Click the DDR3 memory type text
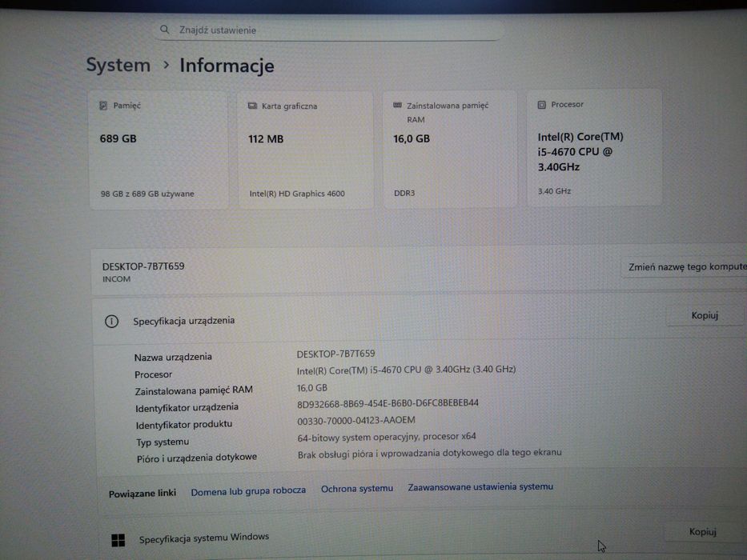 click(x=404, y=193)
